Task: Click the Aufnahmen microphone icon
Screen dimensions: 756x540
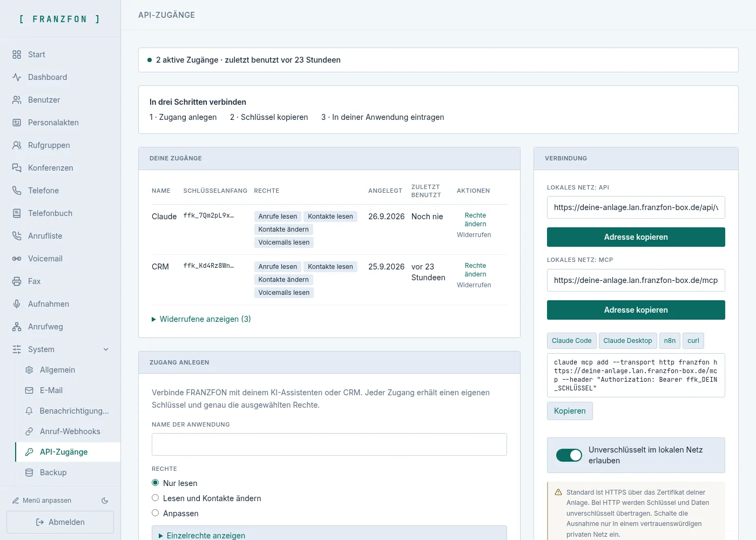Action: [x=17, y=304]
